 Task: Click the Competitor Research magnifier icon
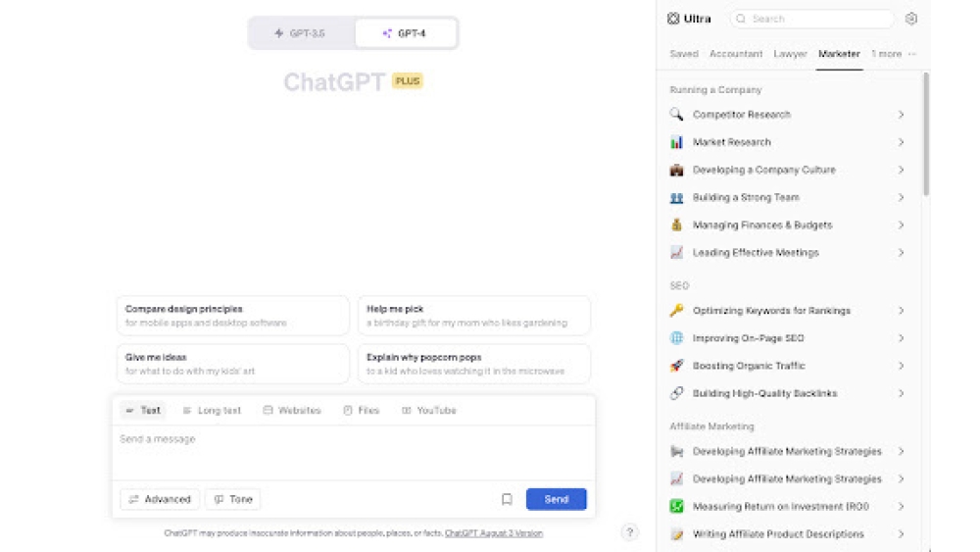click(676, 115)
